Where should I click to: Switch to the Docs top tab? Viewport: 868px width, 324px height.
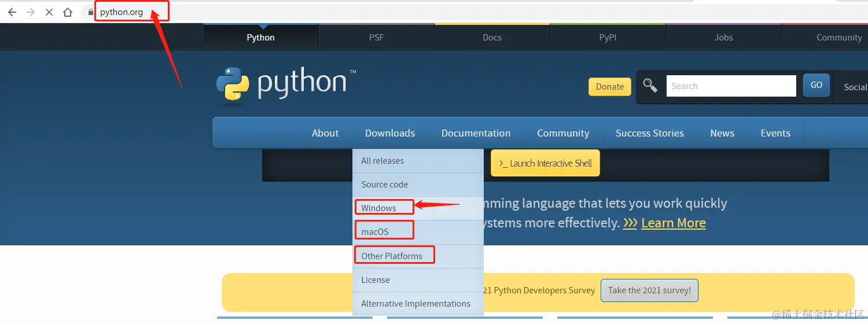(492, 37)
